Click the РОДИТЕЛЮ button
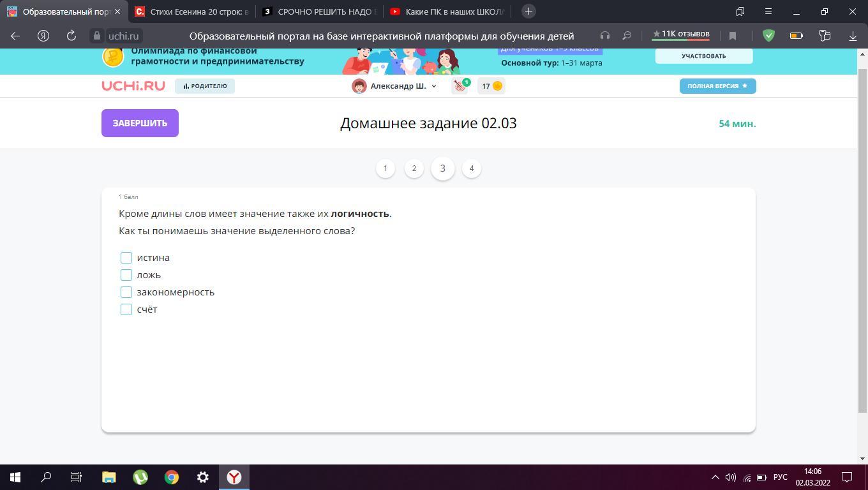Screen dimensions: 868x490 pos(205,86)
